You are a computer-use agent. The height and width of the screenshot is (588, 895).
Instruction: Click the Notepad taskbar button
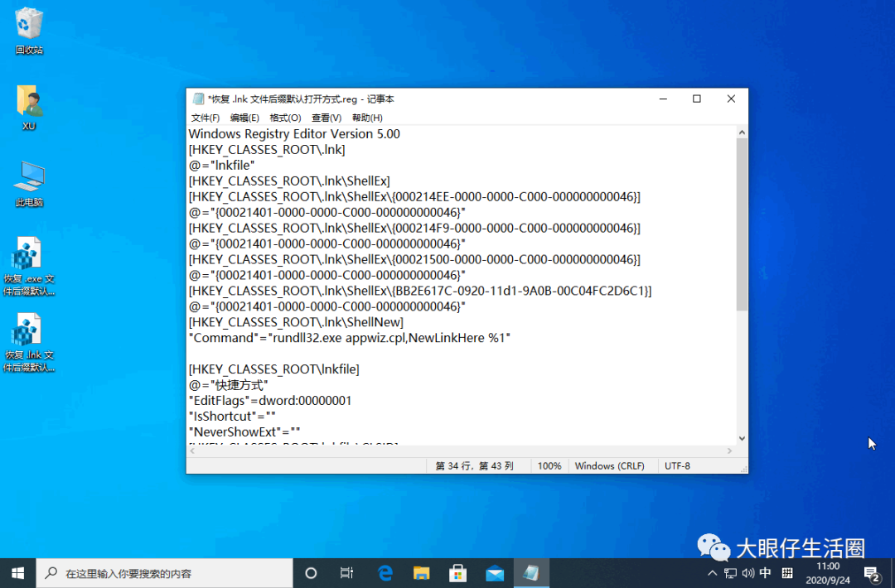point(531,573)
